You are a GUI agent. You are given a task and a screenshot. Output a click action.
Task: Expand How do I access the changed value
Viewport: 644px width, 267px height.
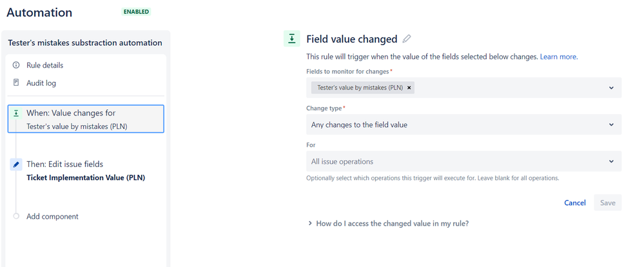click(389, 224)
